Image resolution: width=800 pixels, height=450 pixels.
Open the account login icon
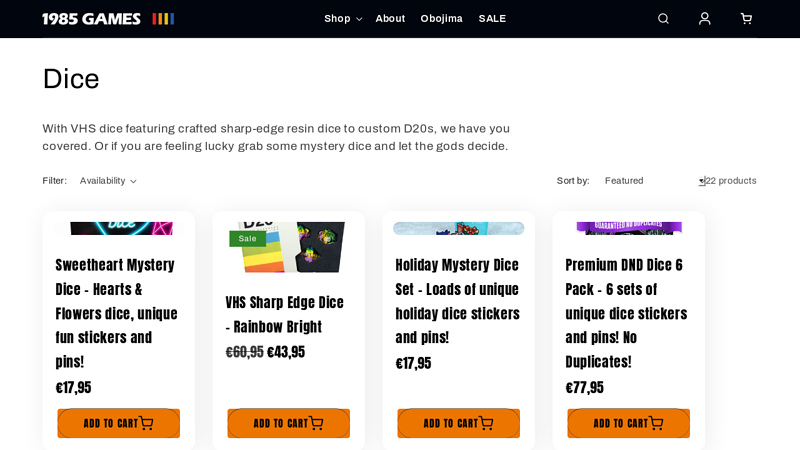[705, 19]
